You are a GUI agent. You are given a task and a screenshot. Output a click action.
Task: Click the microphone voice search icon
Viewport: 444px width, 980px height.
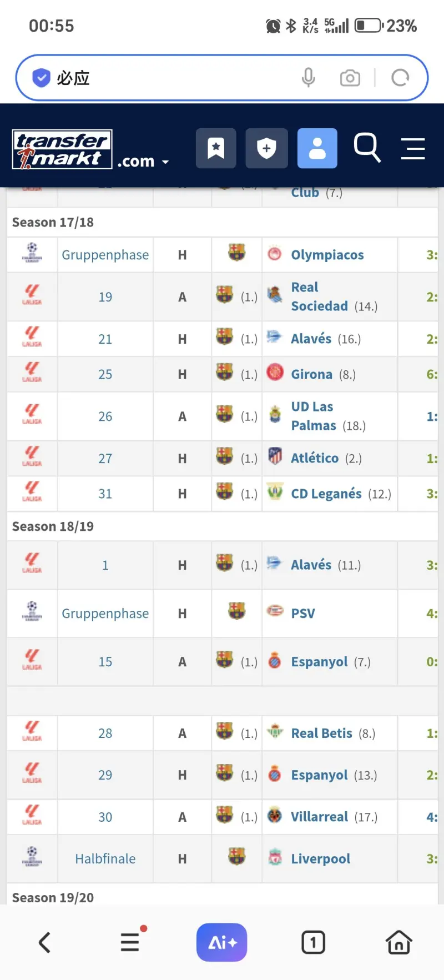[x=309, y=78]
